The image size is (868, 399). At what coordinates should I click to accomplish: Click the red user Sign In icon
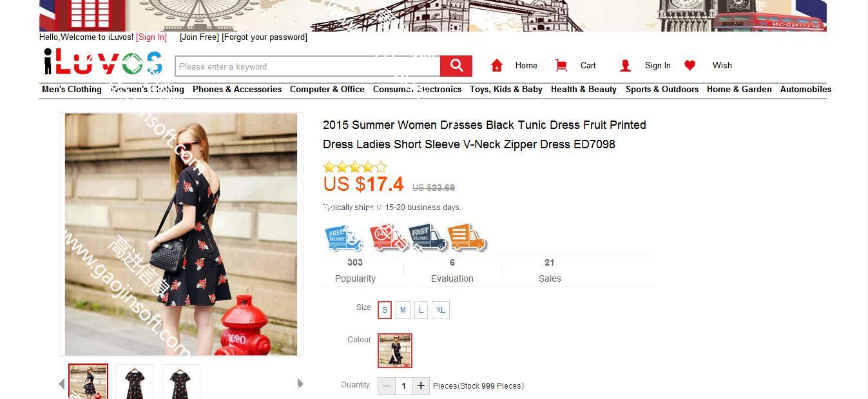[x=625, y=66]
